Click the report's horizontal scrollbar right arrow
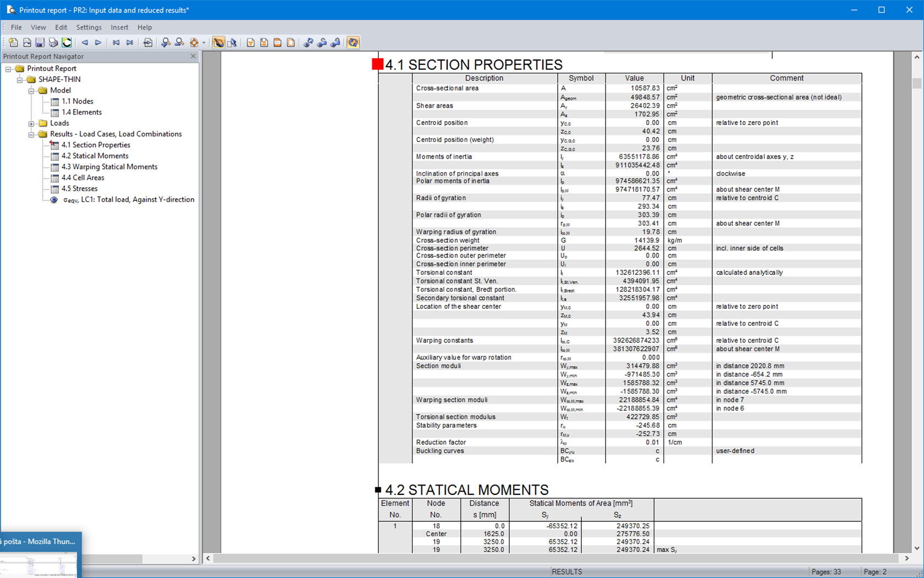Viewport: 924px width, 578px height. pyautogui.click(x=906, y=558)
